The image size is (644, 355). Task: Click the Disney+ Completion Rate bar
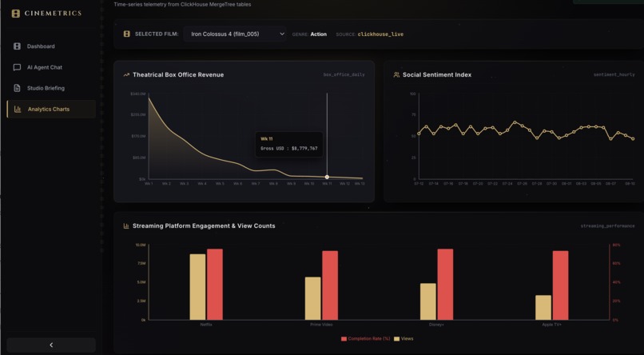click(x=445, y=285)
